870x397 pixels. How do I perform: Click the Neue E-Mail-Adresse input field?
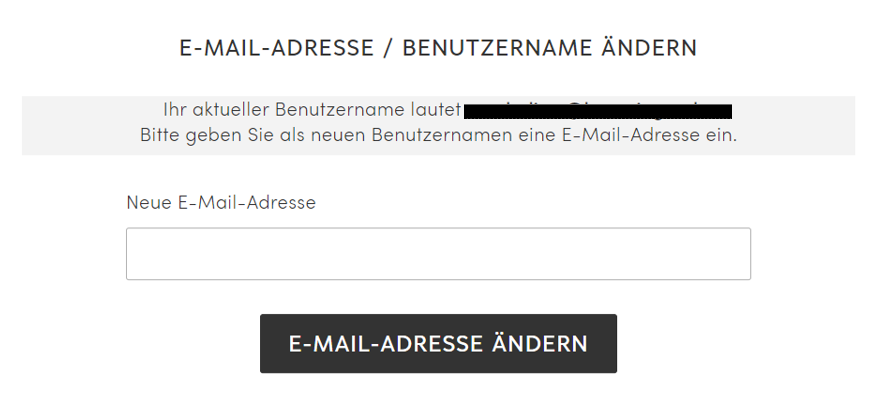point(438,253)
